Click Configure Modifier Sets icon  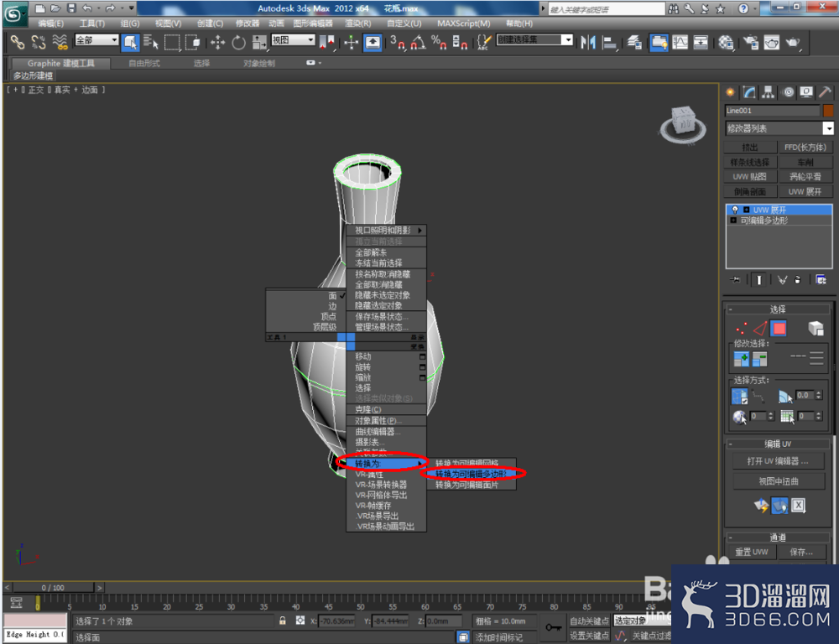tap(821, 280)
